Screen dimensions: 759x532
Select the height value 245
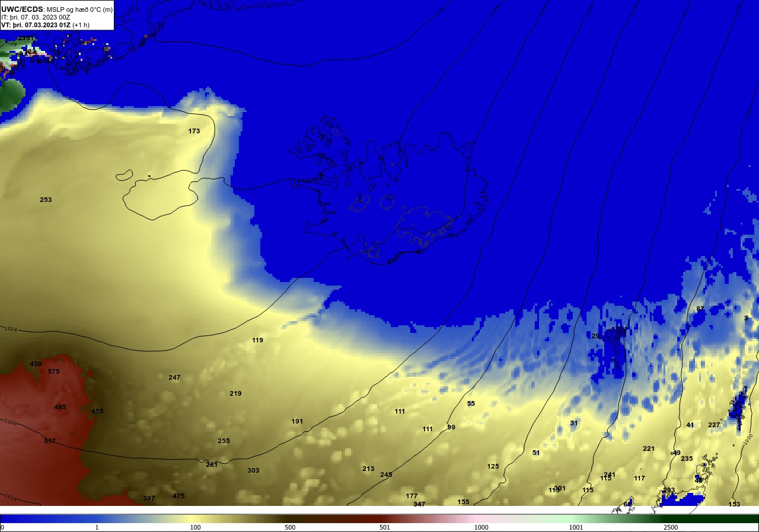tap(386, 475)
